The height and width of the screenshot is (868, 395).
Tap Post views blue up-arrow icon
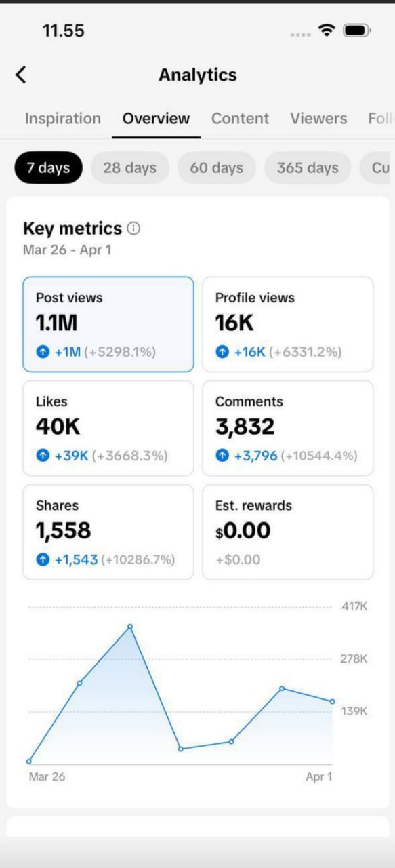pyautogui.click(x=43, y=352)
